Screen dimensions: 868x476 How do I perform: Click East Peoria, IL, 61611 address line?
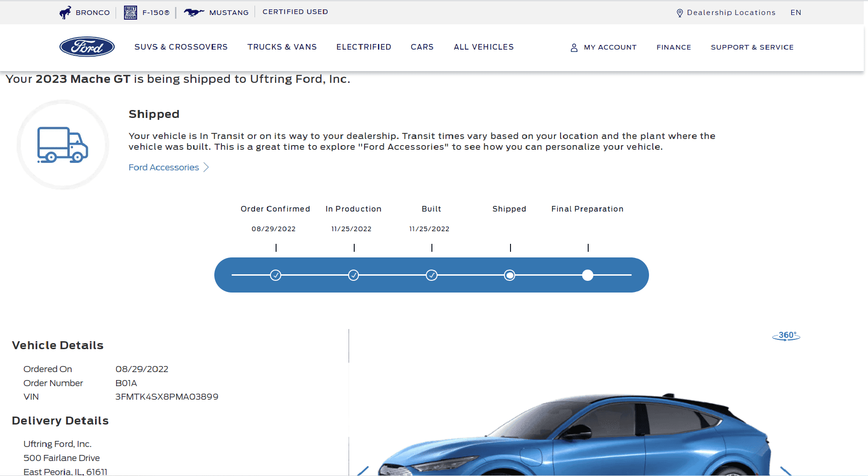[66, 472]
